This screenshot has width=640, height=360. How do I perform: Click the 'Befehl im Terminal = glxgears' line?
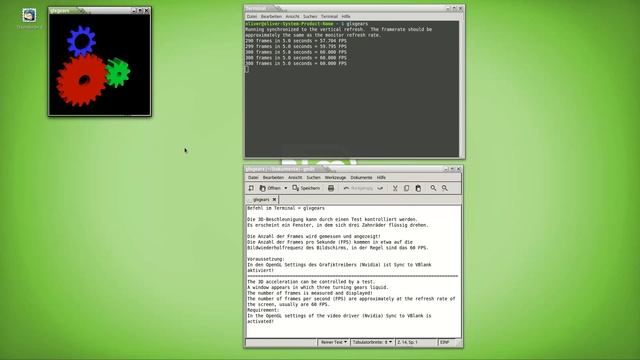286,208
